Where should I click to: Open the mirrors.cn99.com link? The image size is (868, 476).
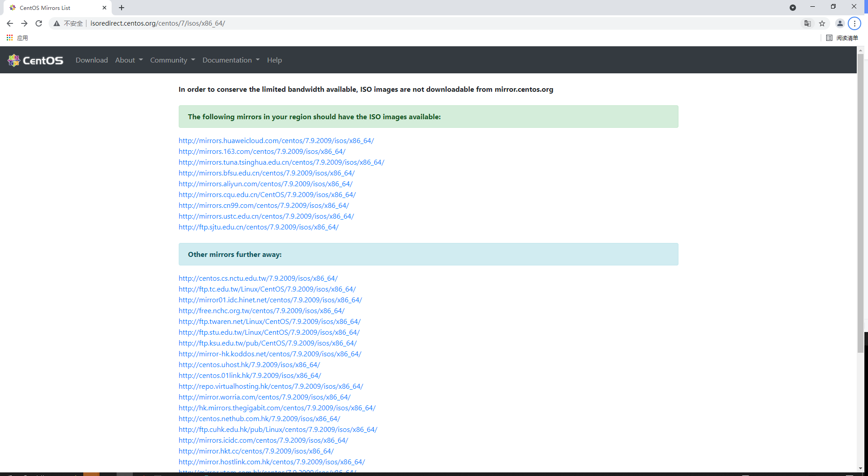click(264, 206)
